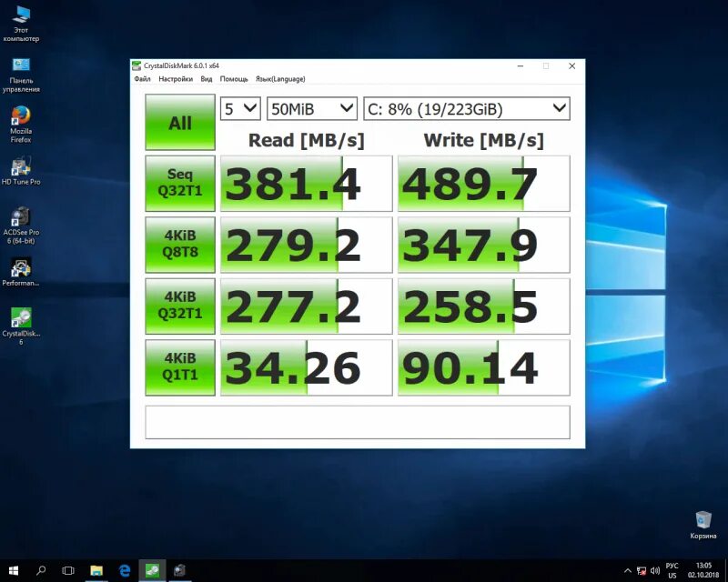
Task: Open the taskbar search magnifier
Action: [x=41, y=570]
